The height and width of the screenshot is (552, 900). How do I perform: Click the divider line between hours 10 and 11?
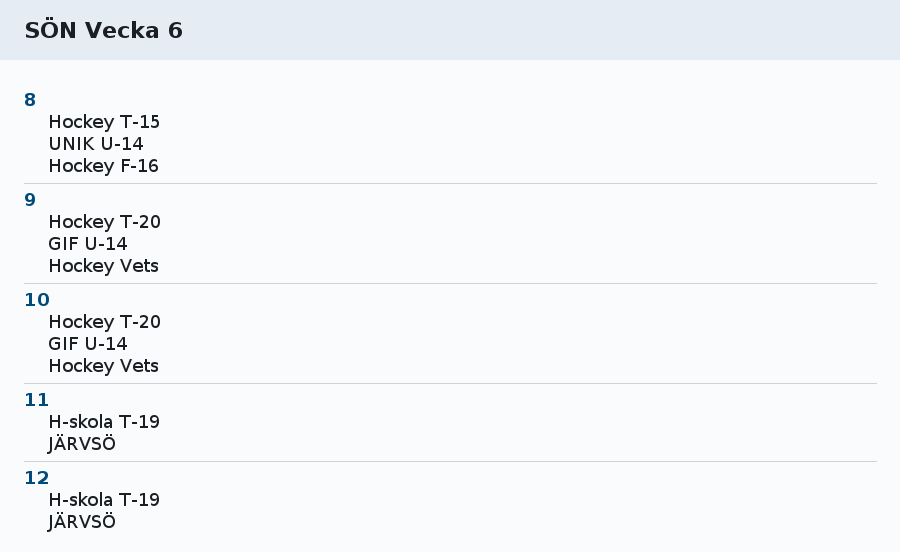pyautogui.click(x=450, y=383)
